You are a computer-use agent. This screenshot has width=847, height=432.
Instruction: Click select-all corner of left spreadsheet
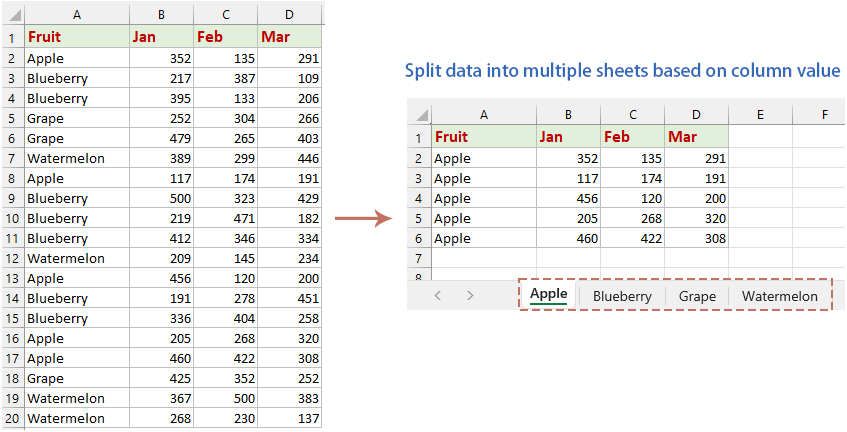pos(12,14)
